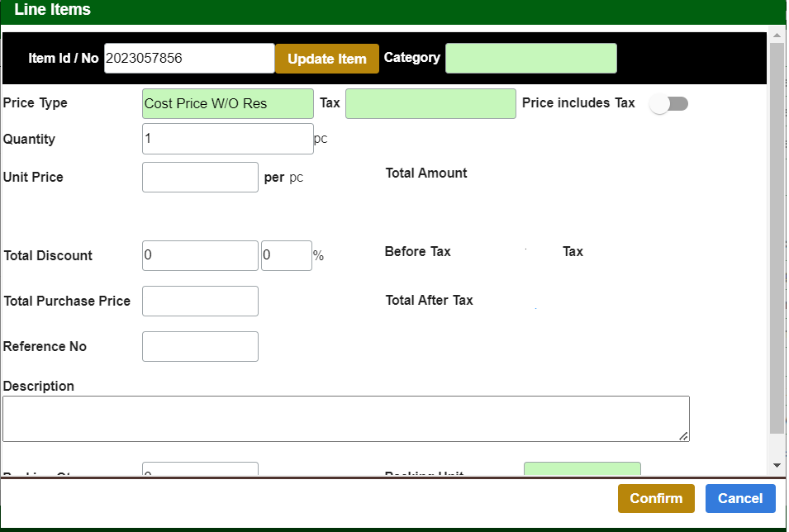Click the discount percentage input

[x=286, y=256]
